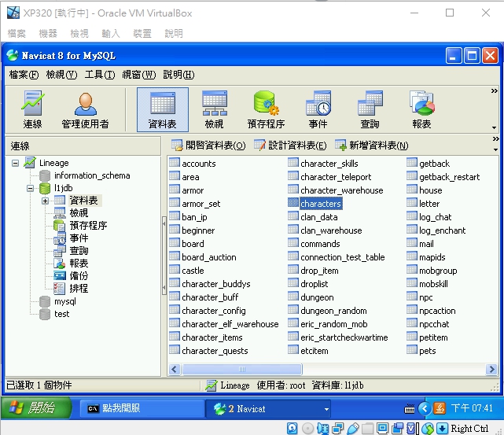Click VirtualBox shared folders status icon

368,429
